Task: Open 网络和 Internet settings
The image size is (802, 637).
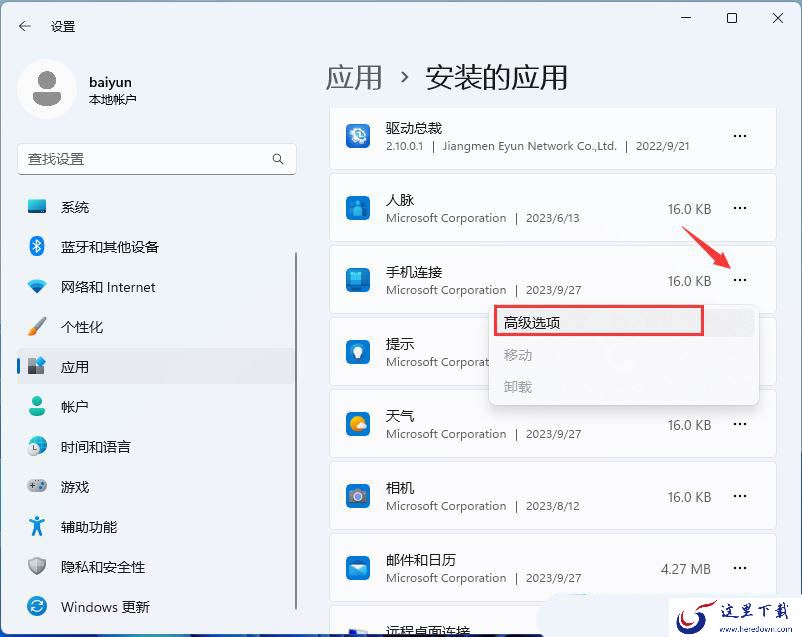Action: pos(157,287)
